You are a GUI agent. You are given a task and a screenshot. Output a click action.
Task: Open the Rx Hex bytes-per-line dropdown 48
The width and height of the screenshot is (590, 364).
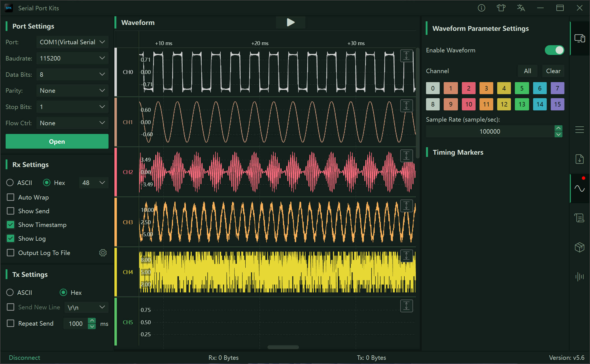click(94, 183)
